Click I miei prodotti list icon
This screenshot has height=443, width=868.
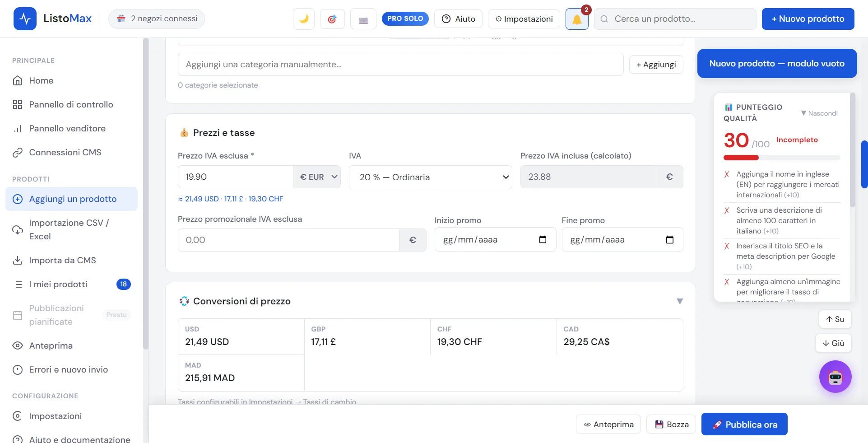pyautogui.click(x=19, y=284)
